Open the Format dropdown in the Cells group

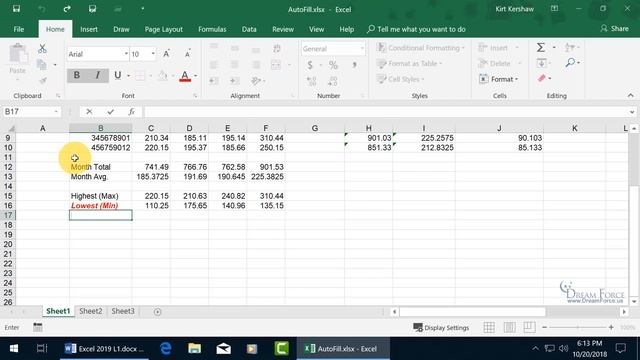tap(499, 79)
